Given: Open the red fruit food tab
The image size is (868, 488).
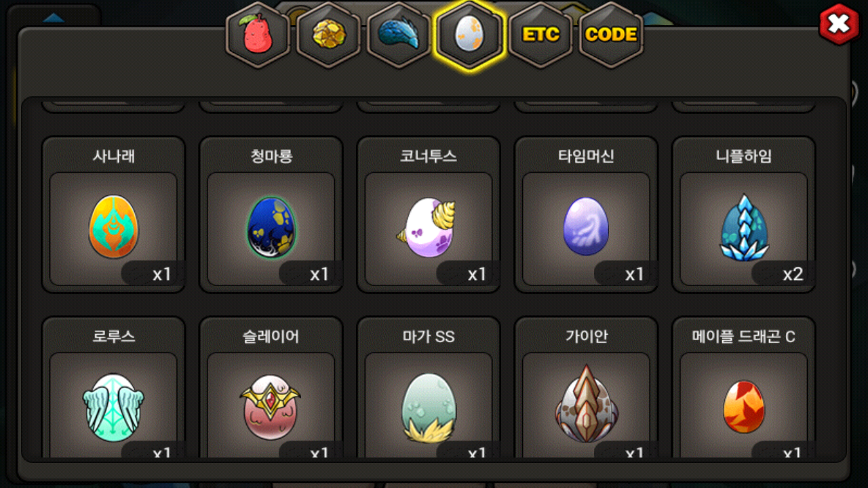Looking at the screenshot, I should (258, 35).
